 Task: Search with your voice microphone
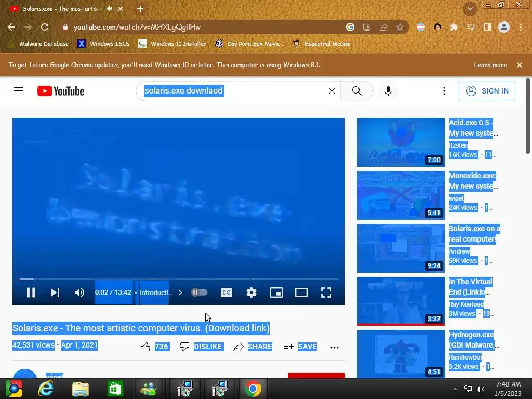coord(388,91)
